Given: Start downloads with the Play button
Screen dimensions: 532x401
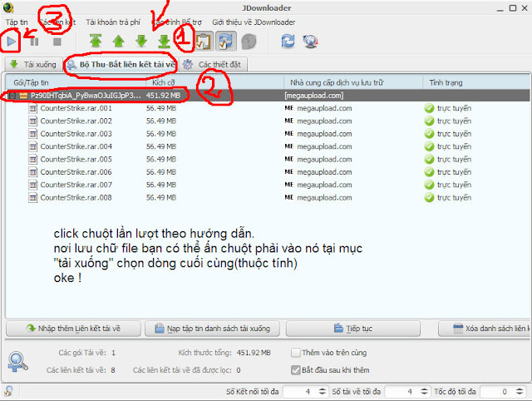Looking at the screenshot, I should pos(11,42).
